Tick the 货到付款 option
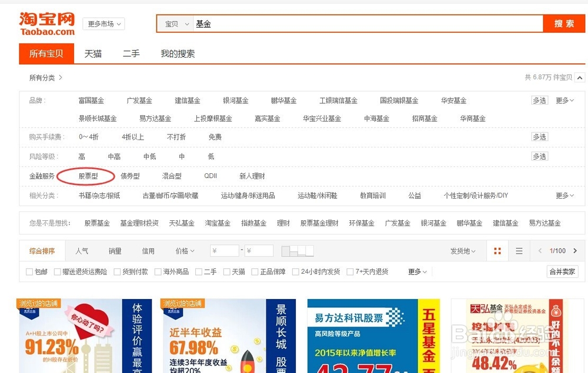 tap(117, 271)
